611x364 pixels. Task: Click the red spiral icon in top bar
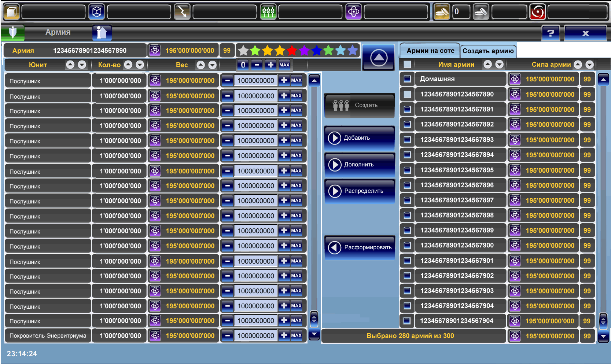[537, 12]
